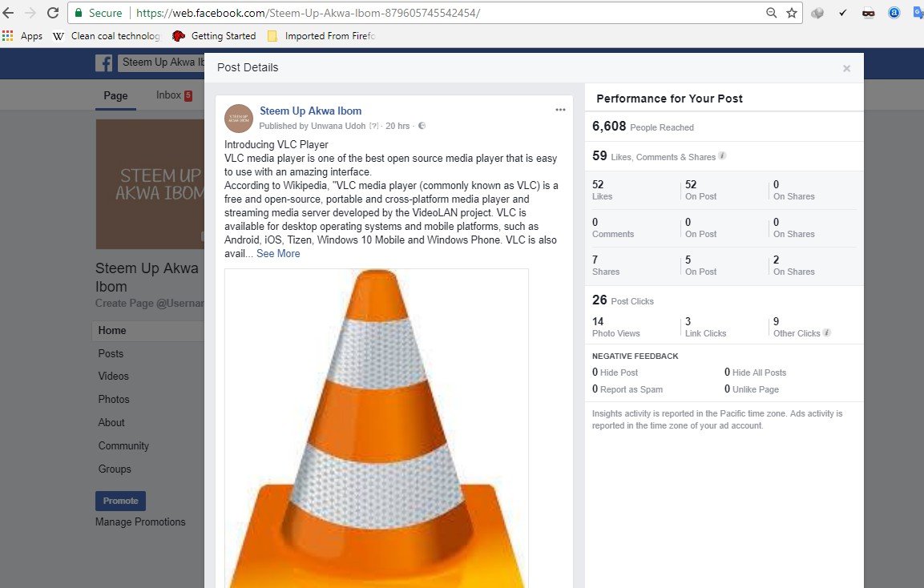The image size is (924, 588).
Task: Click the Steem Up Akwa Ibom search box
Action: [161, 62]
